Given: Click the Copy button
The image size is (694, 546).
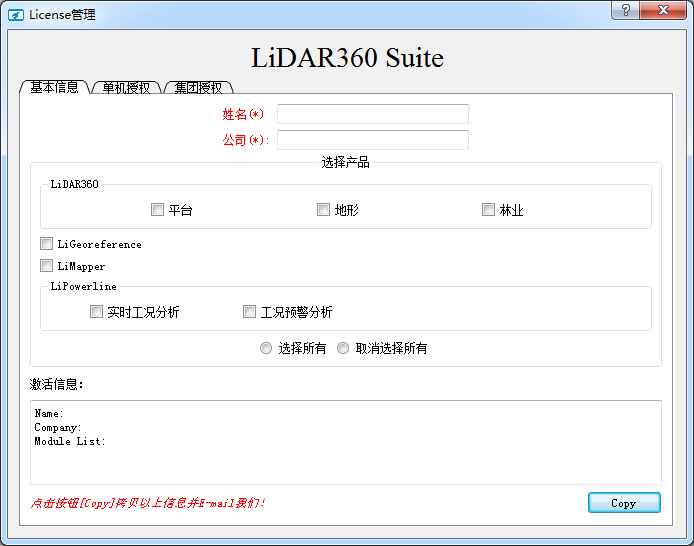Looking at the screenshot, I should [624, 503].
